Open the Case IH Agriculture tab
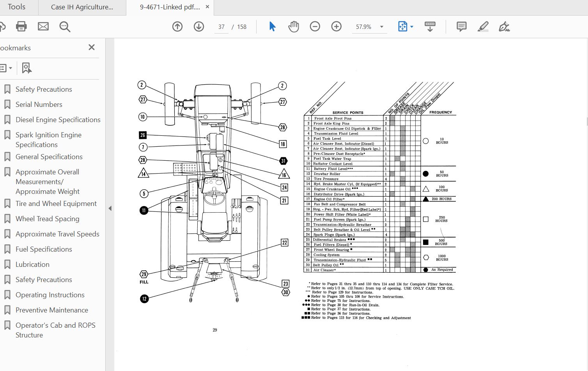 [x=82, y=7]
